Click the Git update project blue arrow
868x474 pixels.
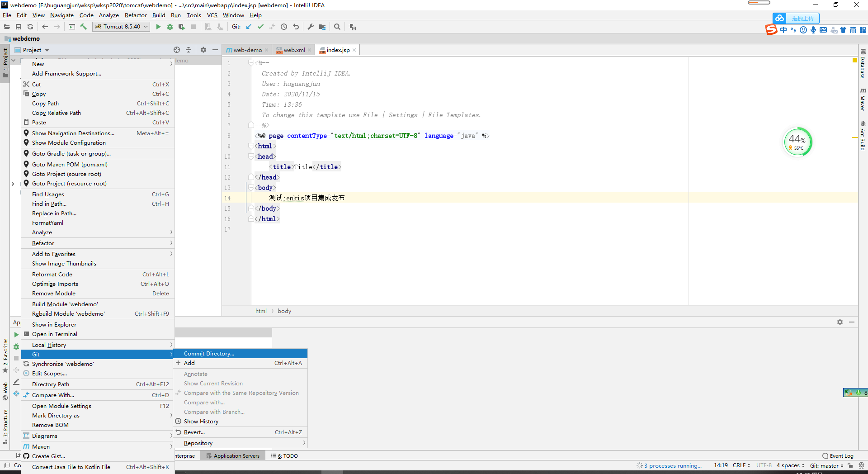(249, 27)
